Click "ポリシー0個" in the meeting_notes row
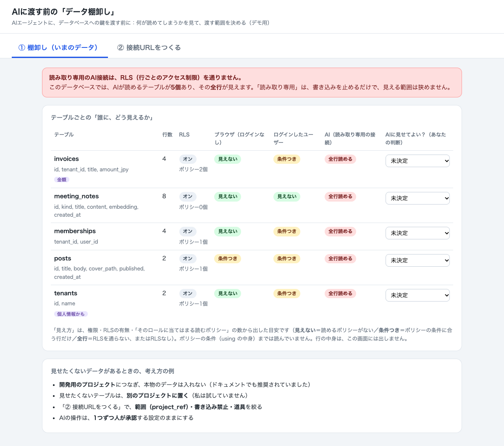This screenshot has width=504, height=446. (193, 207)
